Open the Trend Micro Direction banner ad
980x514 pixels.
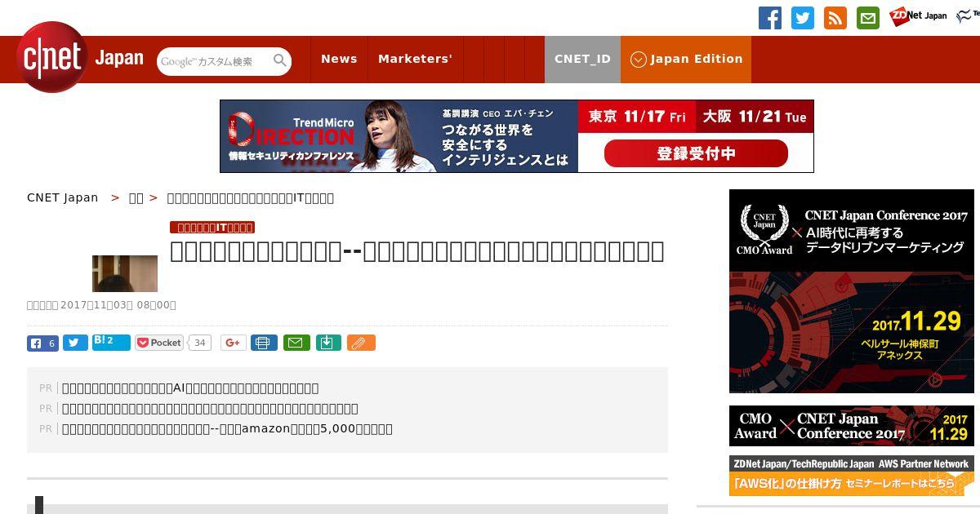[x=517, y=136]
